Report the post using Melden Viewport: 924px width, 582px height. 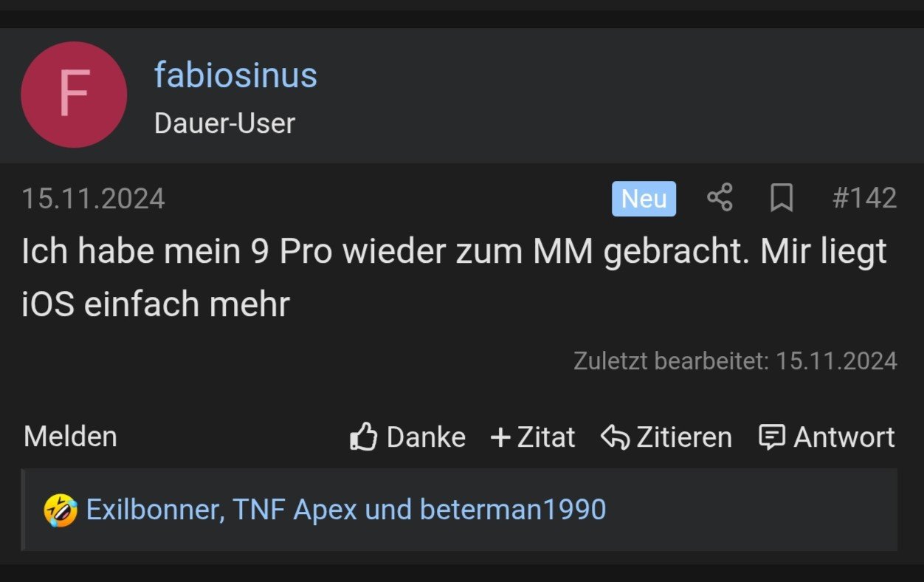pyautogui.click(x=70, y=437)
